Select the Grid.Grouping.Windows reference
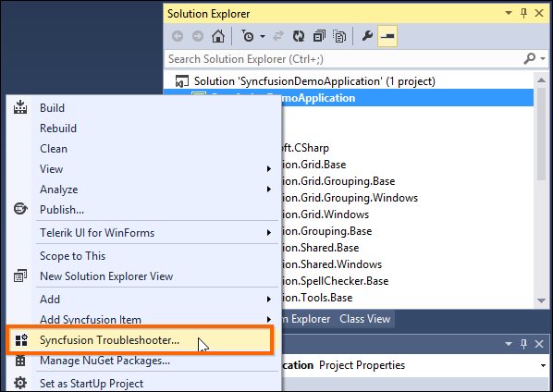Viewport: 553px width, 392px height. [350, 198]
